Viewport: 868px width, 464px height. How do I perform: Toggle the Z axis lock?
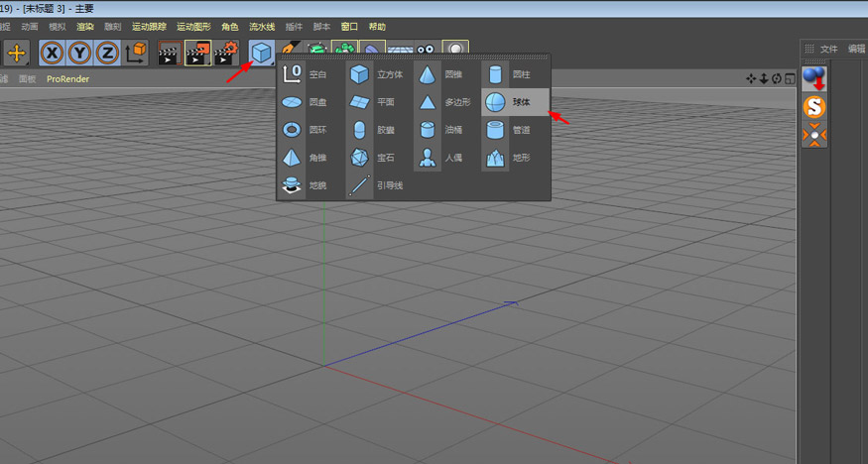(x=107, y=54)
